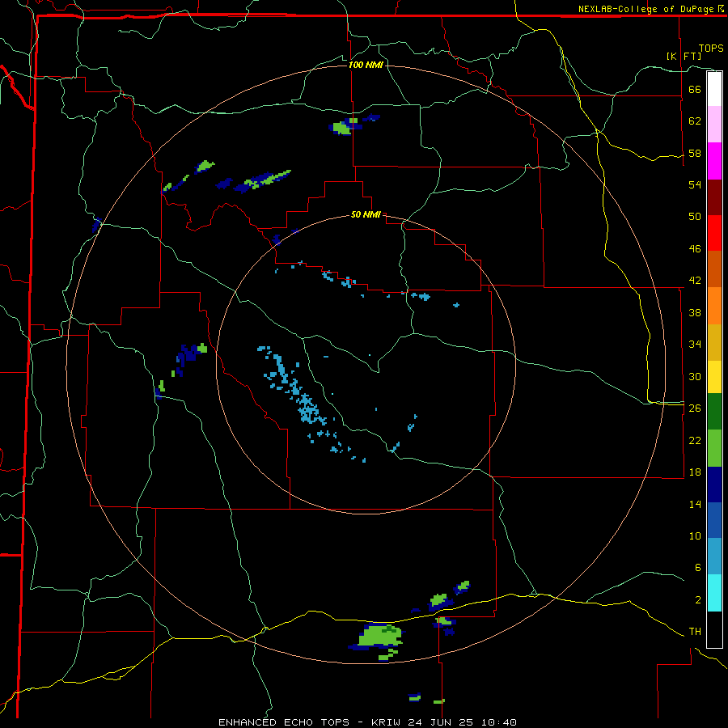Pick the sky blue legend swatch

point(714,557)
